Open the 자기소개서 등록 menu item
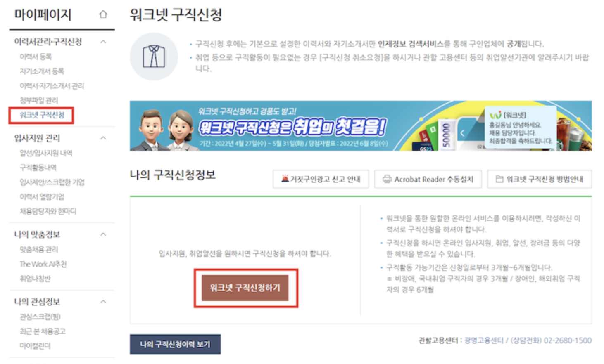Image resolution: width=604 pixels, height=364 pixels. pos(42,71)
